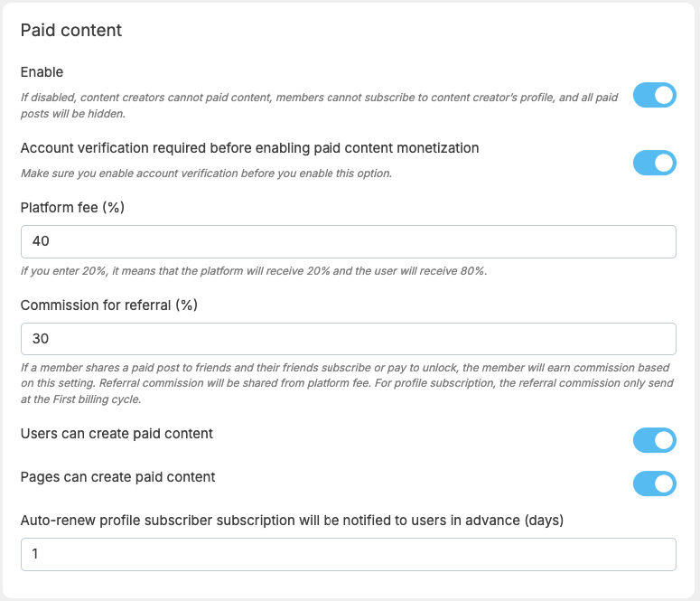This screenshot has height=601, width=700.
Task: Click the Enable label text
Action: click(x=42, y=72)
